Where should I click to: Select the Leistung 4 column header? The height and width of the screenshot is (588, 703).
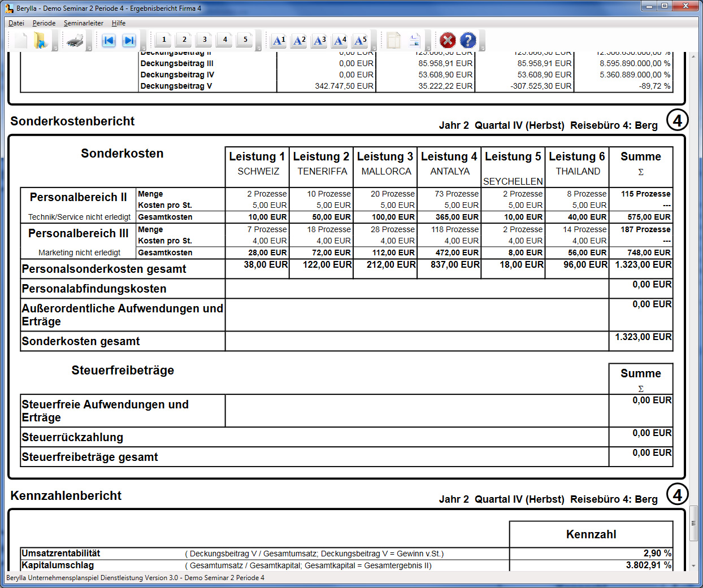coord(449,156)
